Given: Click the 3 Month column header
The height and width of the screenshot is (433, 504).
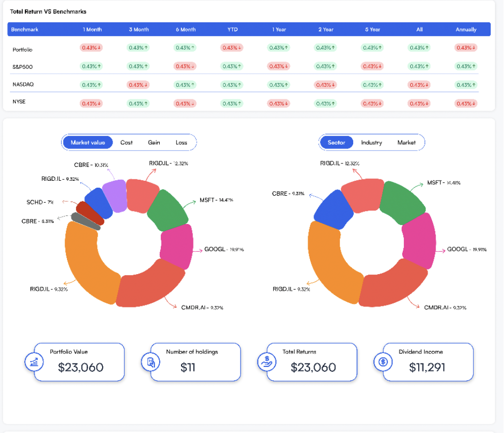Looking at the screenshot, I should click(x=139, y=30).
